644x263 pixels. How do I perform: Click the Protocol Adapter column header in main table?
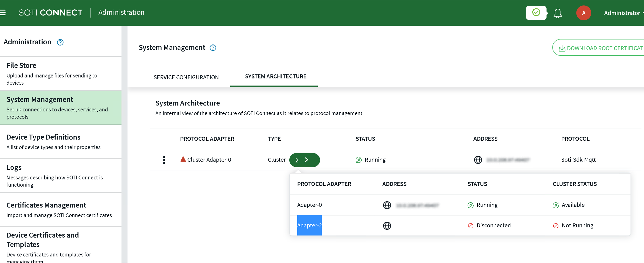coord(207,139)
